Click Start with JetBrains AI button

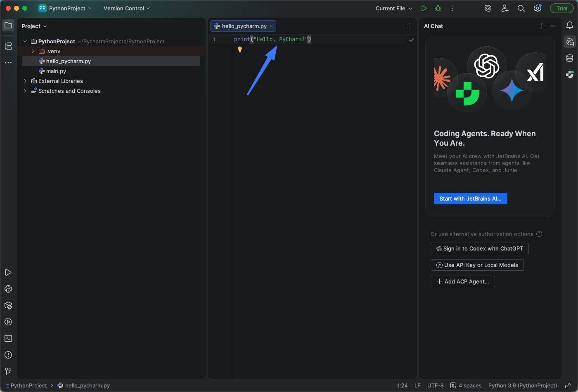[x=470, y=198]
